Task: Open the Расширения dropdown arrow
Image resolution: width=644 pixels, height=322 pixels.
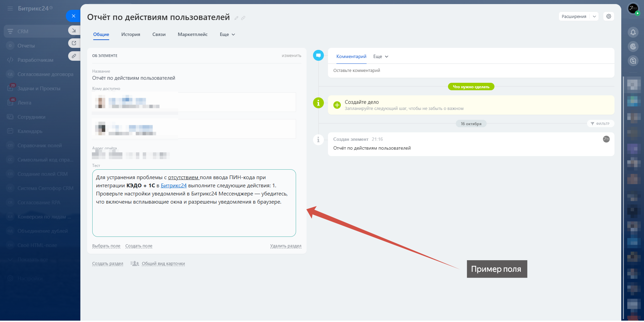Action: (x=594, y=16)
